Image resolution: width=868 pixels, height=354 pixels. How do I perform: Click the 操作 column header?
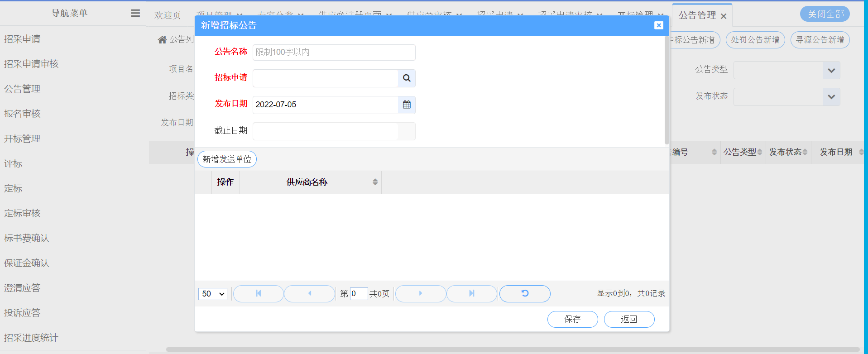(225, 182)
